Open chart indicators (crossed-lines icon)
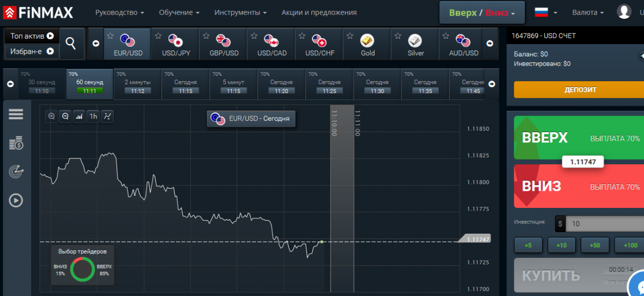The height and width of the screenshot is (296, 644). (x=107, y=116)
